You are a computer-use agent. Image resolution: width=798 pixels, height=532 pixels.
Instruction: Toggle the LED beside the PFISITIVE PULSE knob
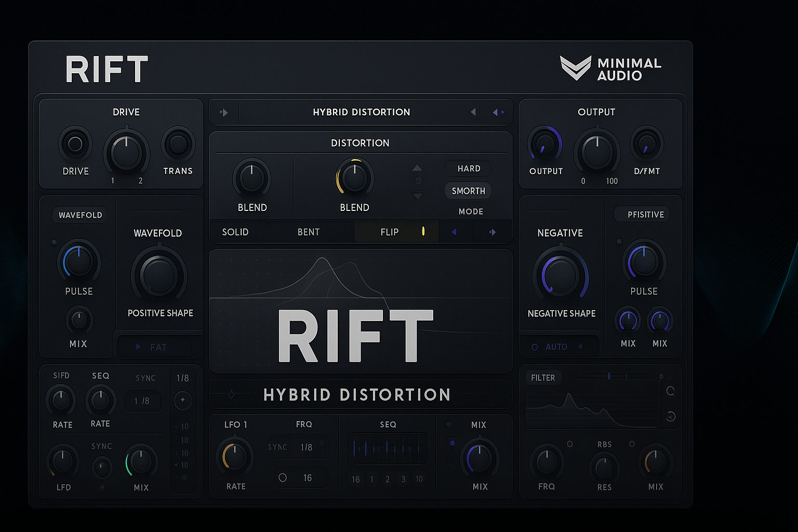point(619,242)
